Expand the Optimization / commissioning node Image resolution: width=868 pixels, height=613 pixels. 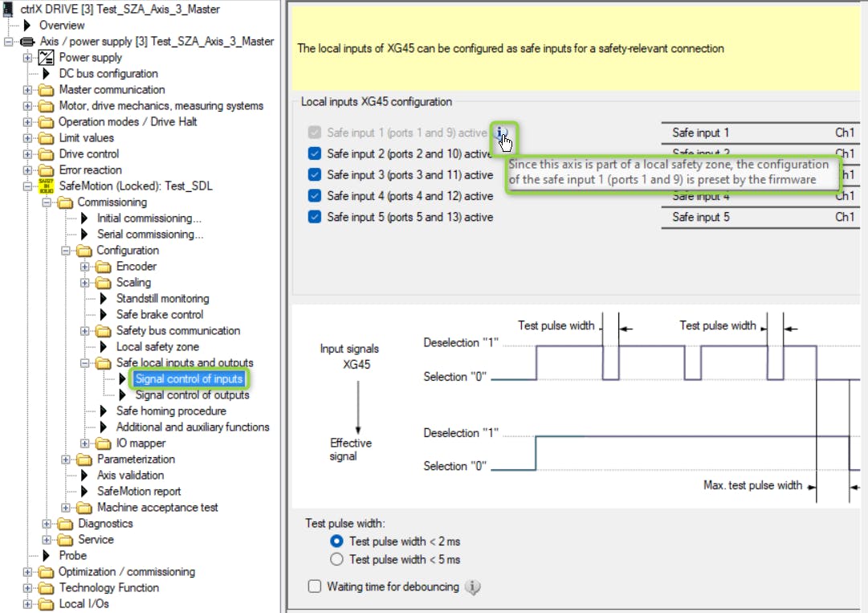(x=27, y=571)
